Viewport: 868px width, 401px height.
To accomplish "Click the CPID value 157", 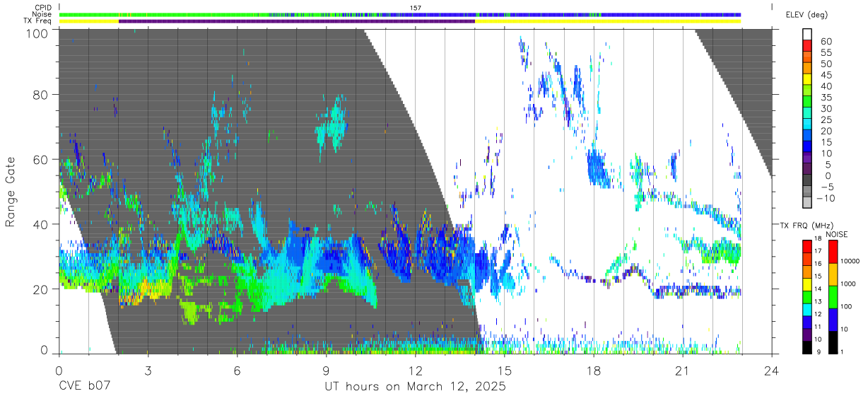I will pos(416,7).
